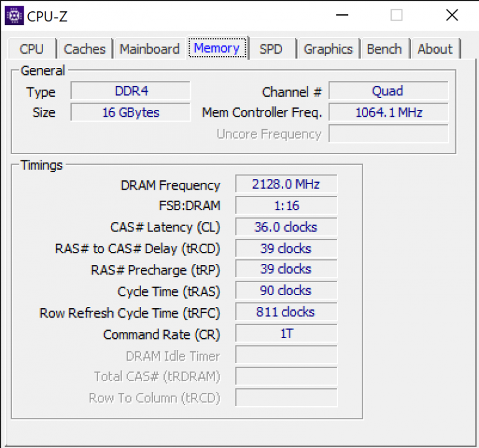Select the Row Refresh Cycle Time value field
479x448 pixels.
[286, 312]
